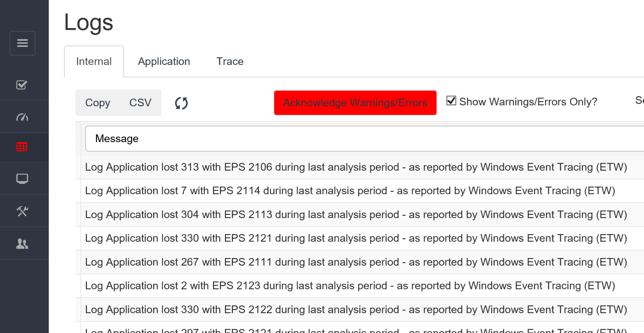
Task: Open the dashboard gauge sidebar icon
Action: click(x=22, y=117)
